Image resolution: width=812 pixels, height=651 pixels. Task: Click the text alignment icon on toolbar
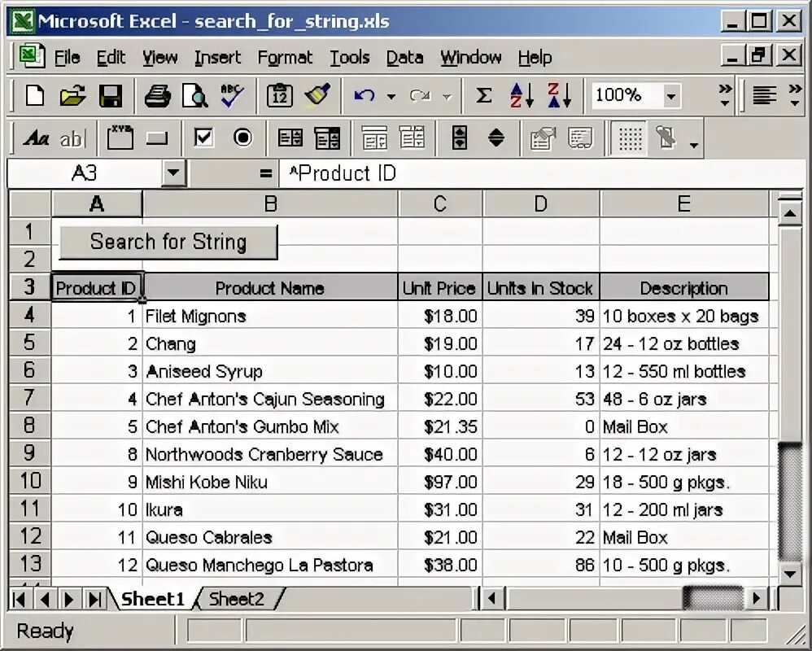coord(764,96)
